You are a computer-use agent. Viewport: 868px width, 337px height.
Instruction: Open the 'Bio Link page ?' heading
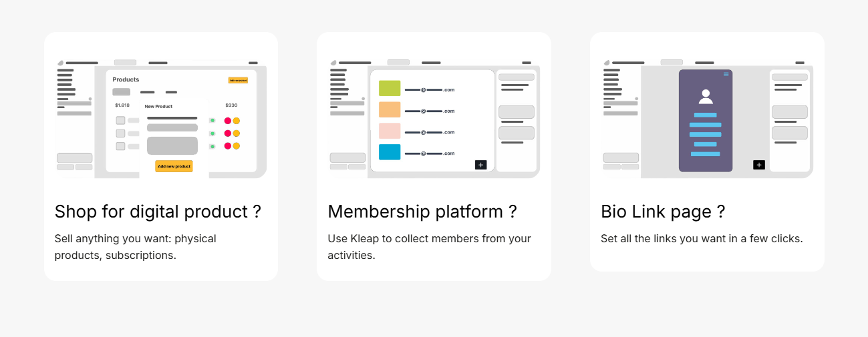[x=663, y=212]
